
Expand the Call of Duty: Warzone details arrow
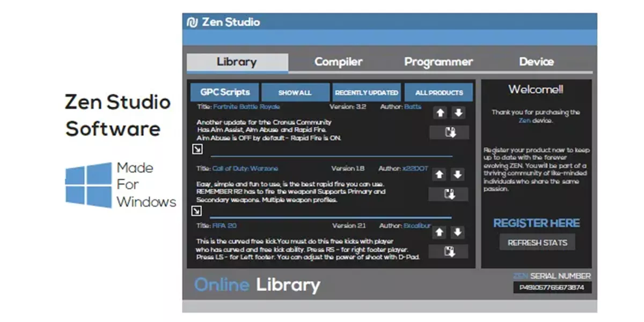point(196,211)
